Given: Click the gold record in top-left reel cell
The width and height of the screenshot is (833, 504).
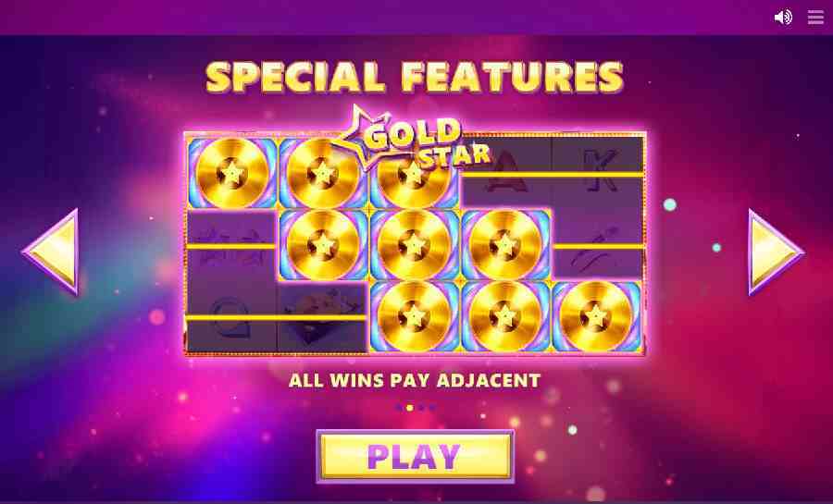Looking at the screenshot, I should coord(232,173).
